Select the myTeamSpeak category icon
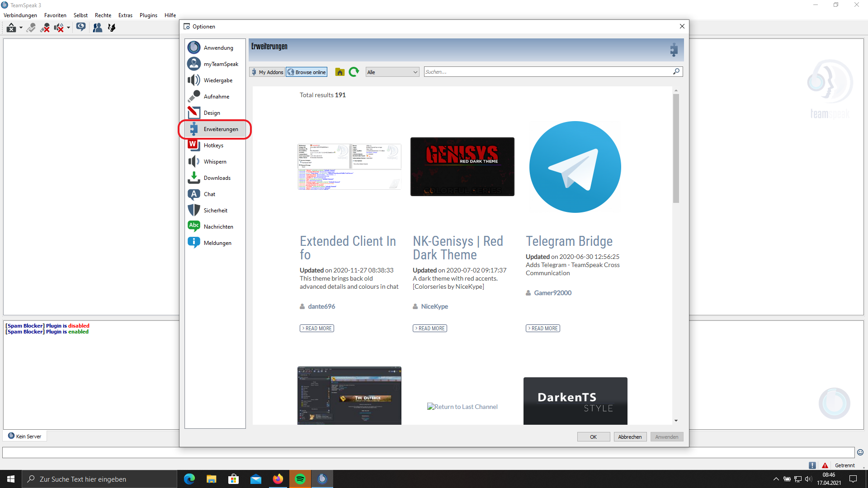 point(194,64)
